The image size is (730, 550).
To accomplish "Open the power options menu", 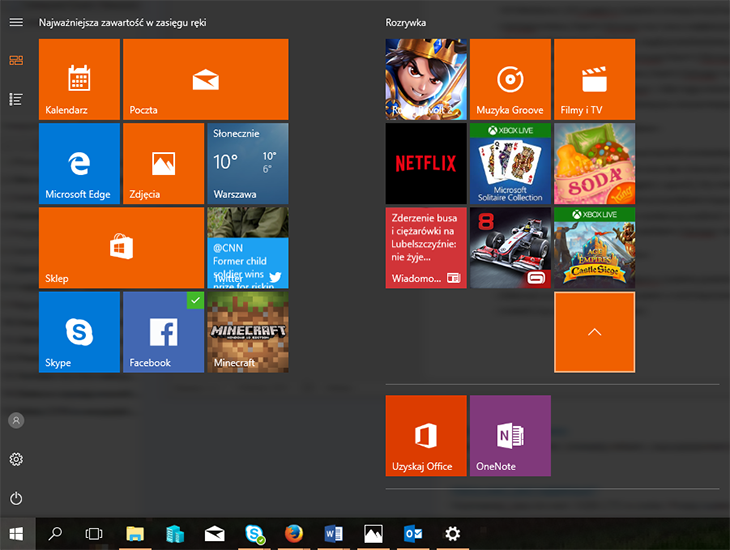I will click(x=16, y=498).
